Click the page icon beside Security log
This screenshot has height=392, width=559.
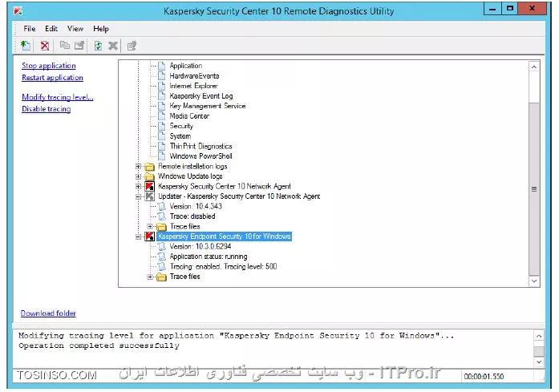(x=162, y=126)
